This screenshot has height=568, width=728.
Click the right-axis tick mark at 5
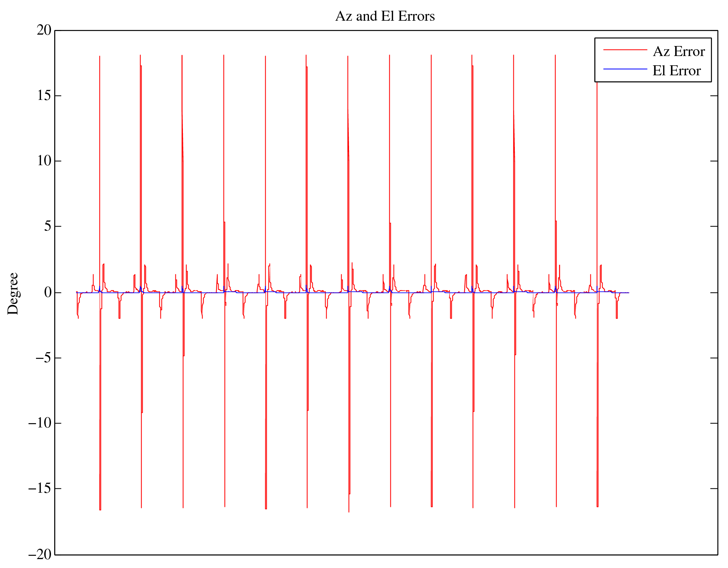tap(714, 226)
